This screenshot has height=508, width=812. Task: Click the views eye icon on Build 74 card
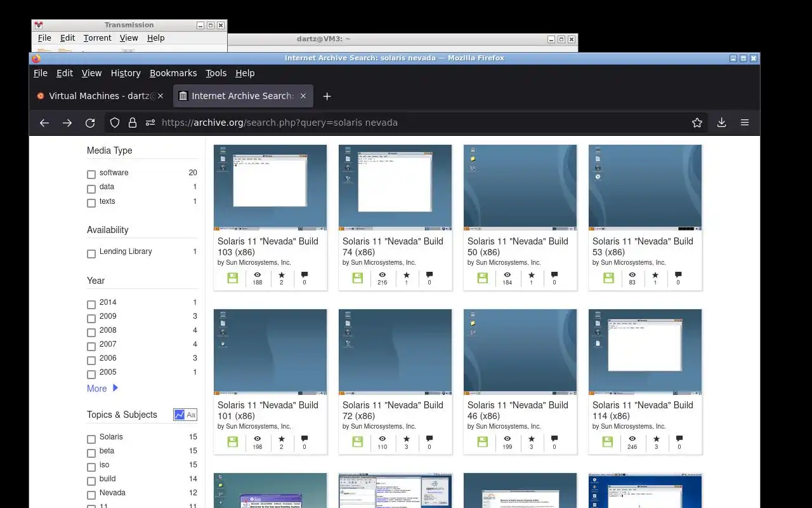pyautogui.click(x=382, y=275)
